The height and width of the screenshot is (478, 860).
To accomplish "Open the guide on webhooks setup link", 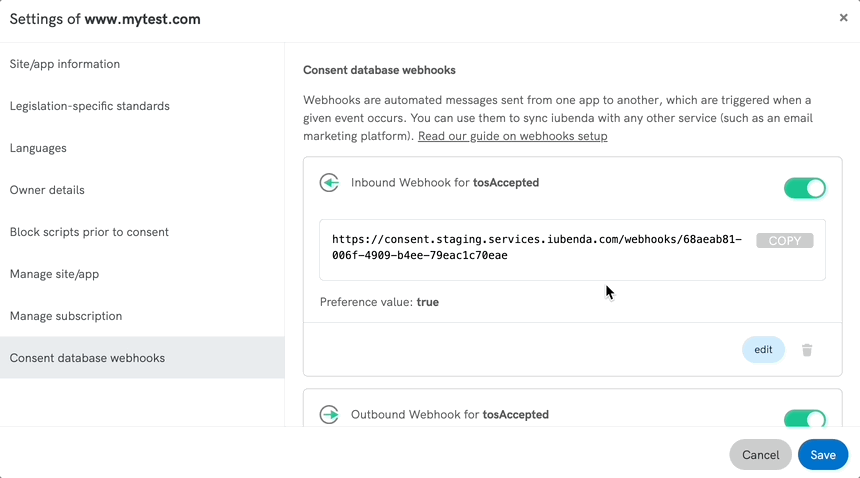I will [512, 136].
